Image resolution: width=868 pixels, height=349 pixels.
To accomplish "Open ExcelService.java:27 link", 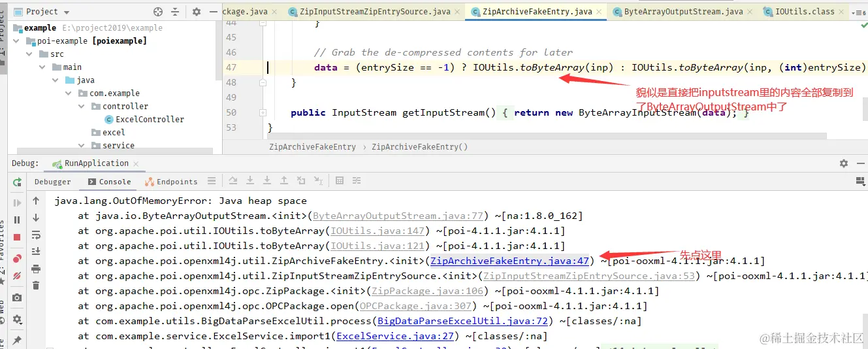I will [395, 336].
